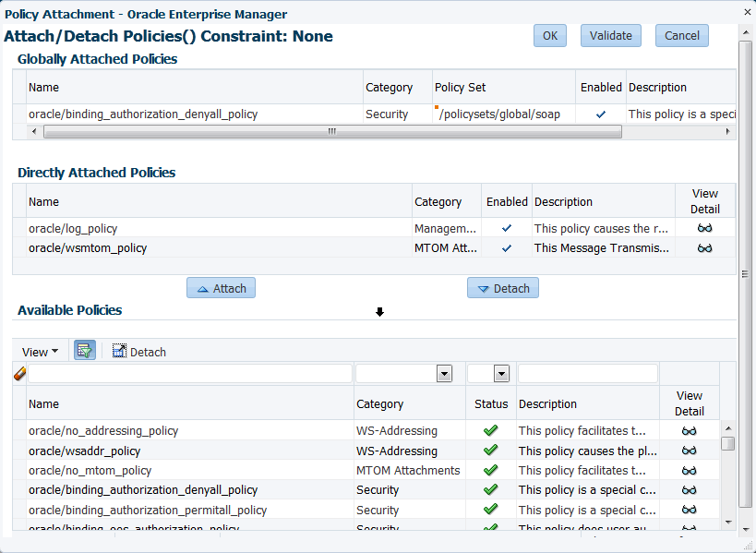
Task: Click enabled checkmark for oracle/log_policy
Action: coord(506,228)
